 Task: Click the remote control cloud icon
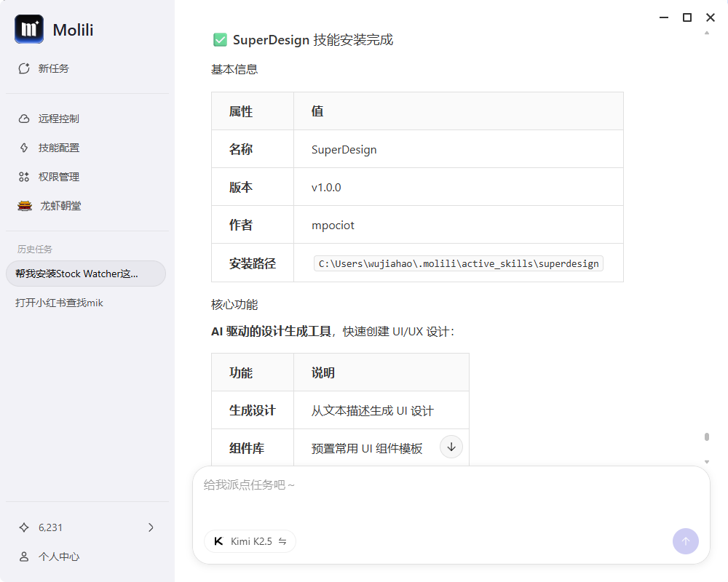tap(24, 119)
